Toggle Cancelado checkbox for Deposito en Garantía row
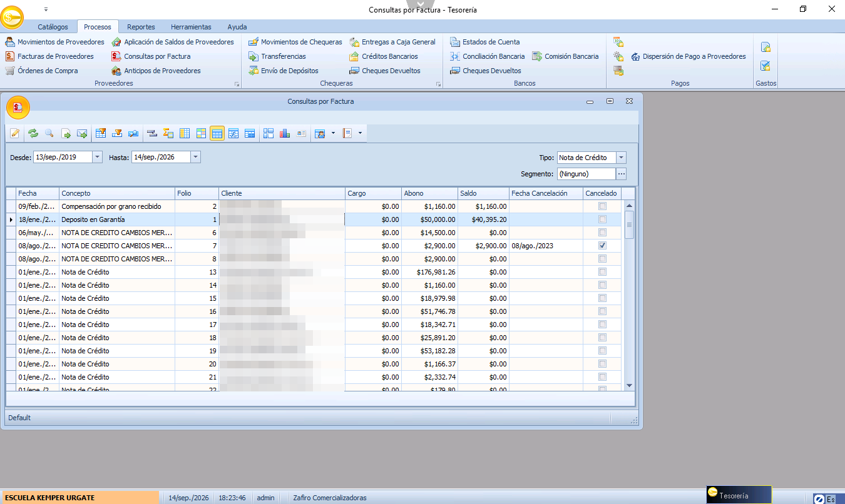 tap(602, 219)
